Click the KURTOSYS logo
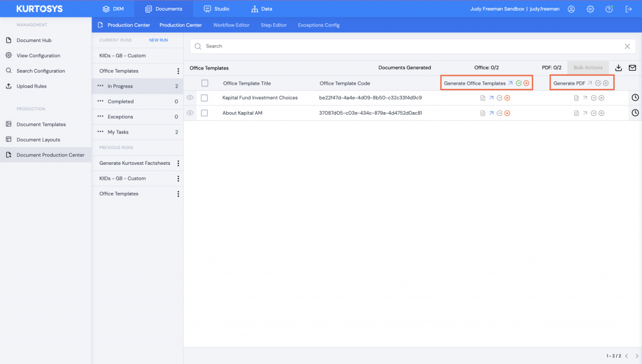This screenshot has height=364, width=642. [x=39, y=9]
